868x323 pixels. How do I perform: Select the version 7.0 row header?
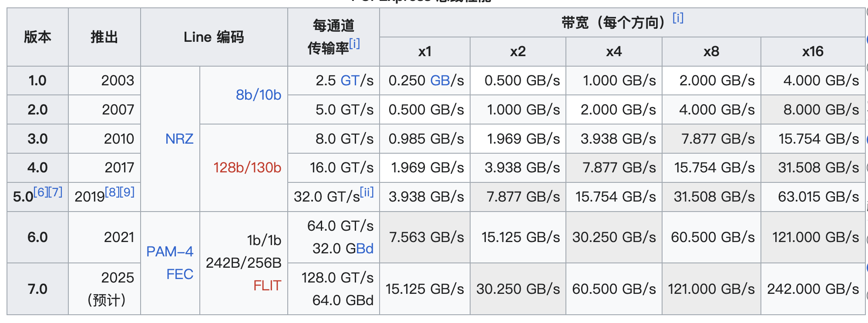coord(38,289)
